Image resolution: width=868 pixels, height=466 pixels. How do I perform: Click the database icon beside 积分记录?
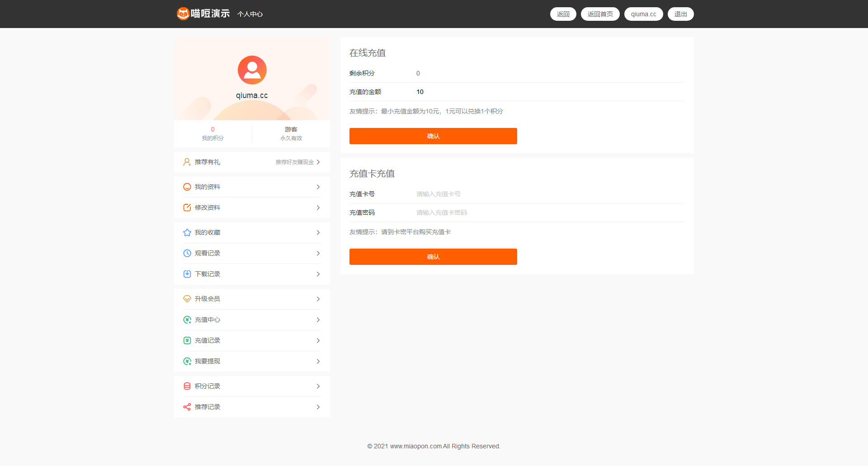pyautogui.click(x=187, y=386)
